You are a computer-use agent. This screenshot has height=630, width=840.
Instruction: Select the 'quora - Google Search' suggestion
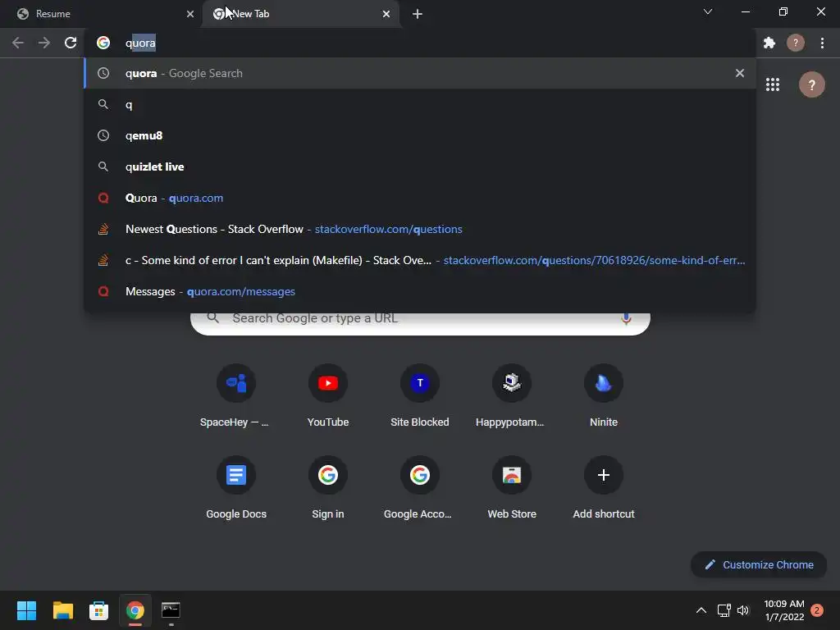point(420,73)
